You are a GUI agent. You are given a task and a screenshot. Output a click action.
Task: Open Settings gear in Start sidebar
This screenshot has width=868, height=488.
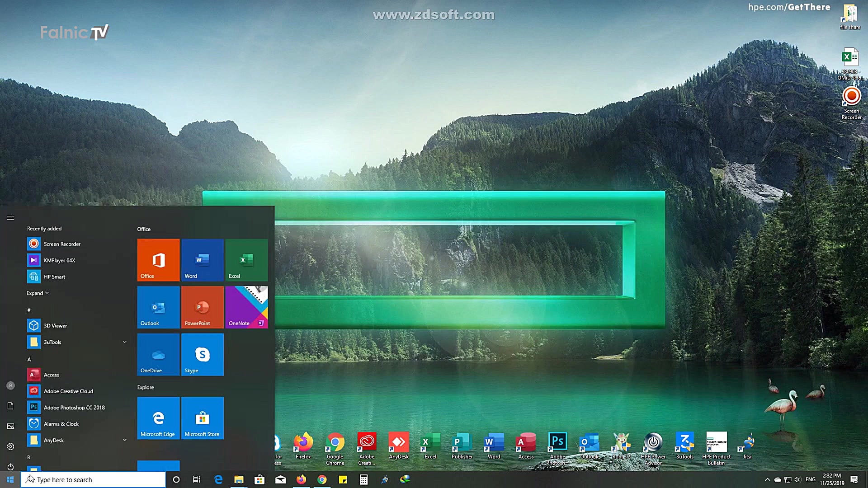pos(10,446)
